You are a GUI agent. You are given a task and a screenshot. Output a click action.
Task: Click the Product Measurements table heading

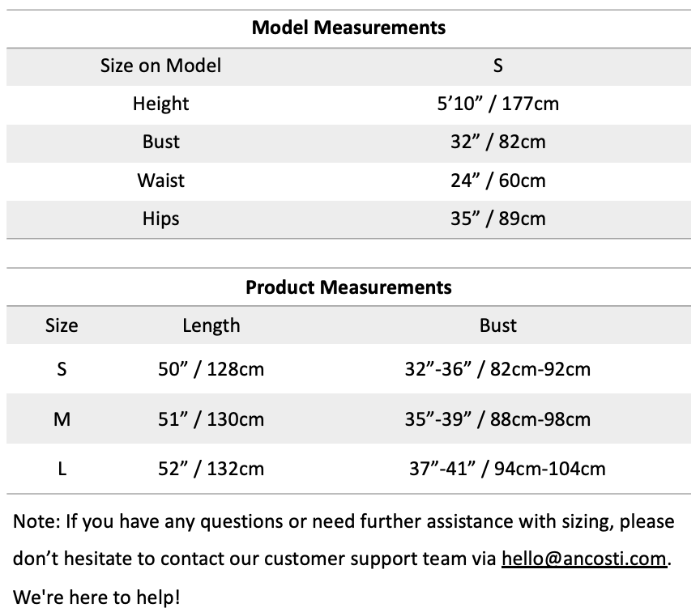coord(349,287)
